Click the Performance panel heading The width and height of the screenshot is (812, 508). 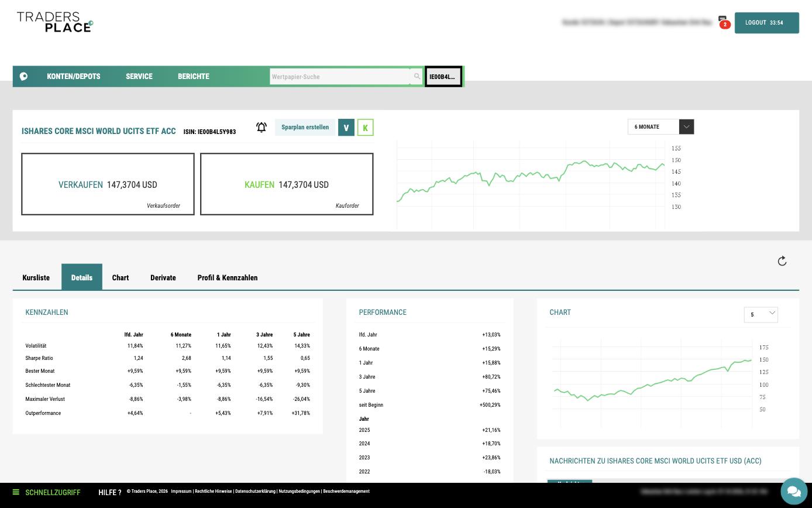coord(383,313)
